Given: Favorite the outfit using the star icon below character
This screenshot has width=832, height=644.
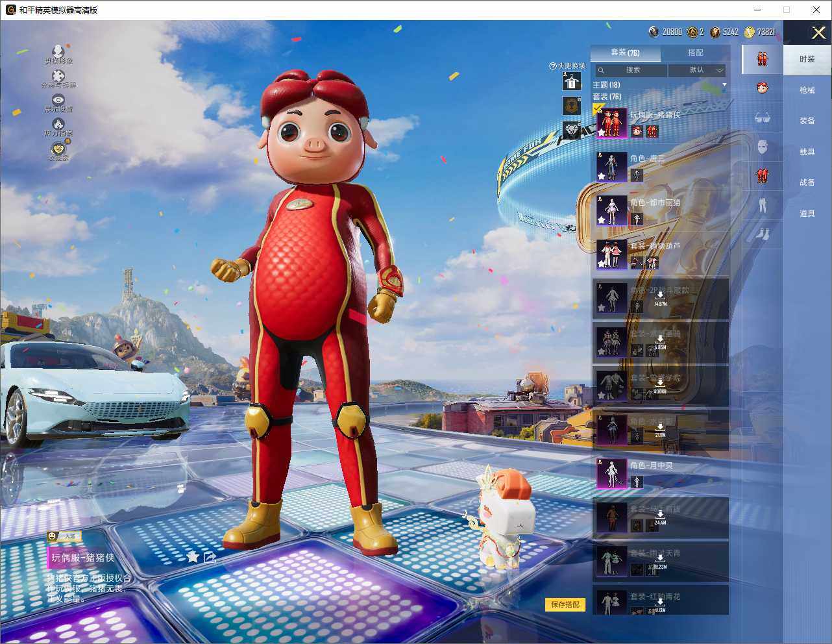Looking at the screenshot, I should pos(193,557).
